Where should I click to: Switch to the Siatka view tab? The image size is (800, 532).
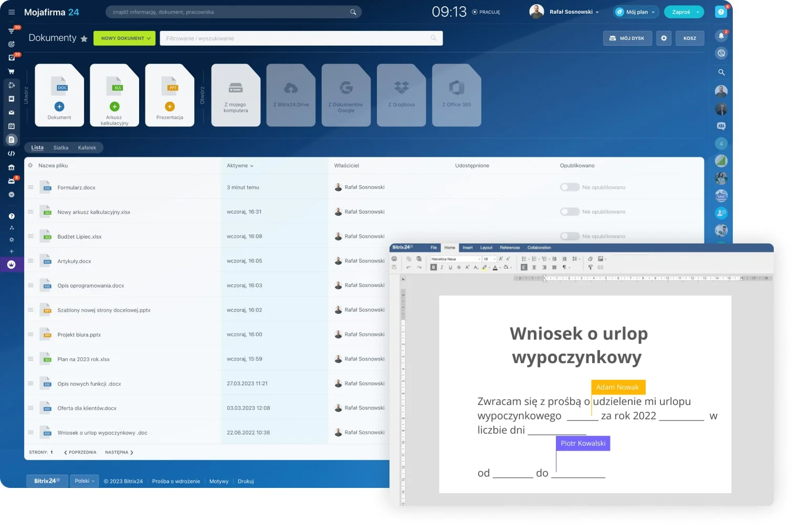[x=61, y=148]
